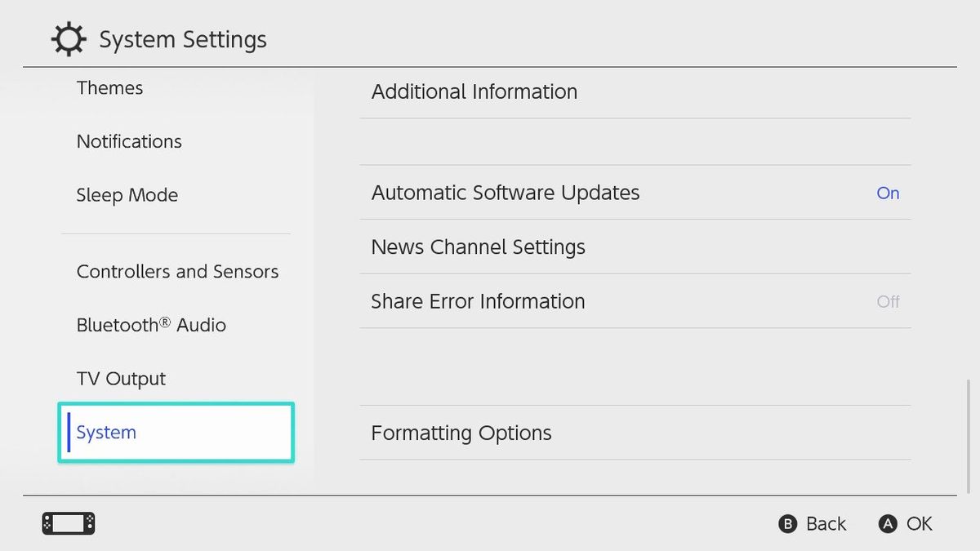Click the System Settings gear icon
Viewport: 980px width, 551px height.
(69, 38)
